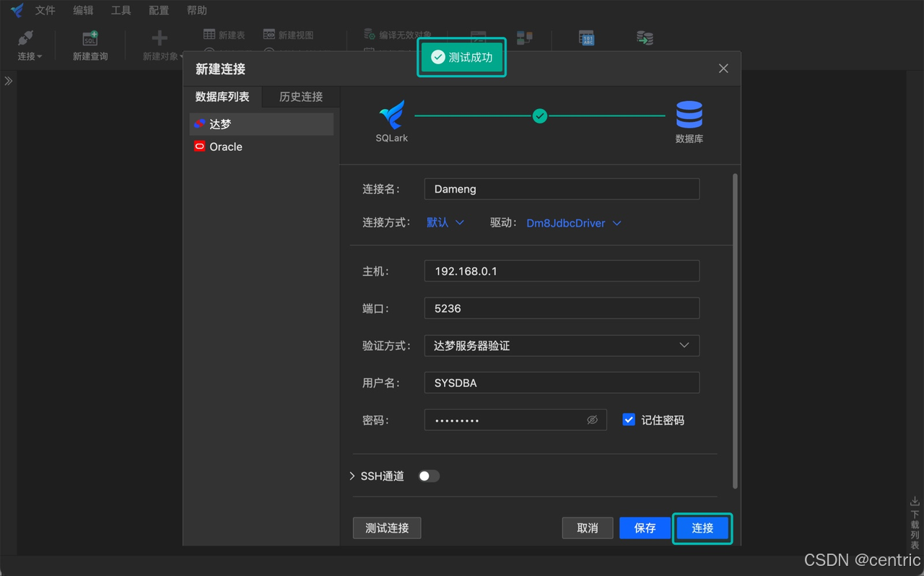Click the 新建视图 toolbar item

tap(288, 35)
